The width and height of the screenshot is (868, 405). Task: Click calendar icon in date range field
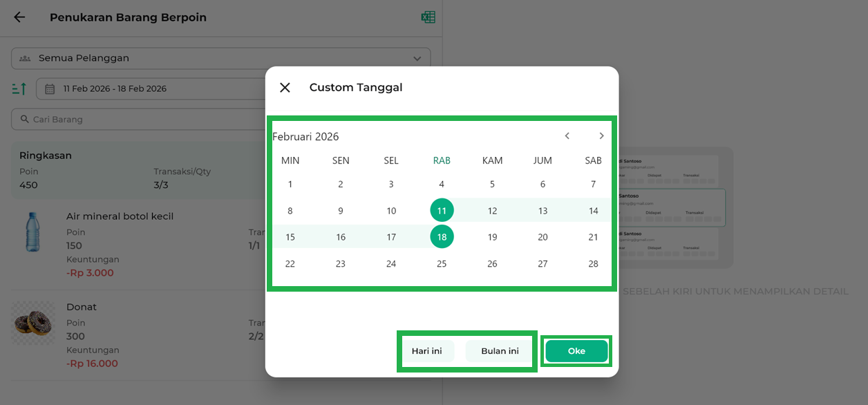[50, 88]
